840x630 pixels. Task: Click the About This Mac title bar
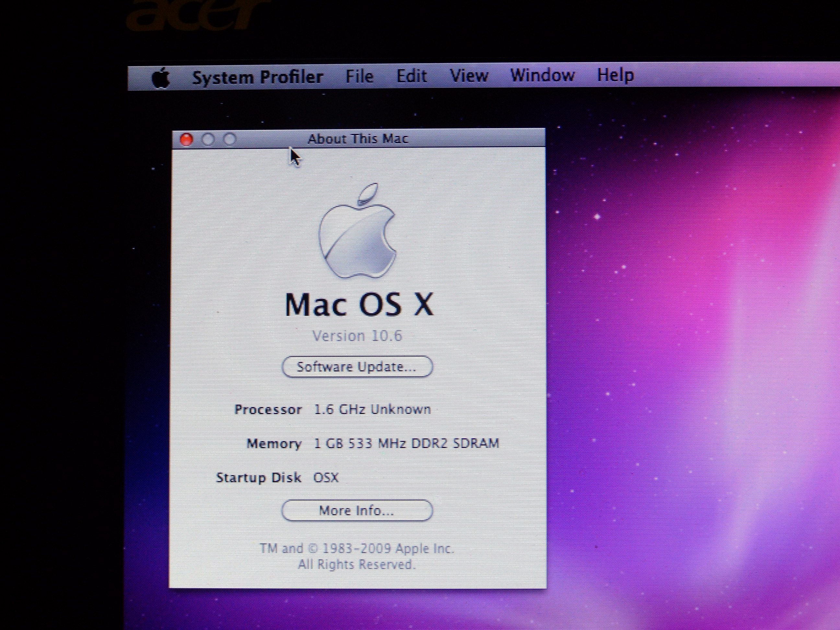click(x=358, y=139)
